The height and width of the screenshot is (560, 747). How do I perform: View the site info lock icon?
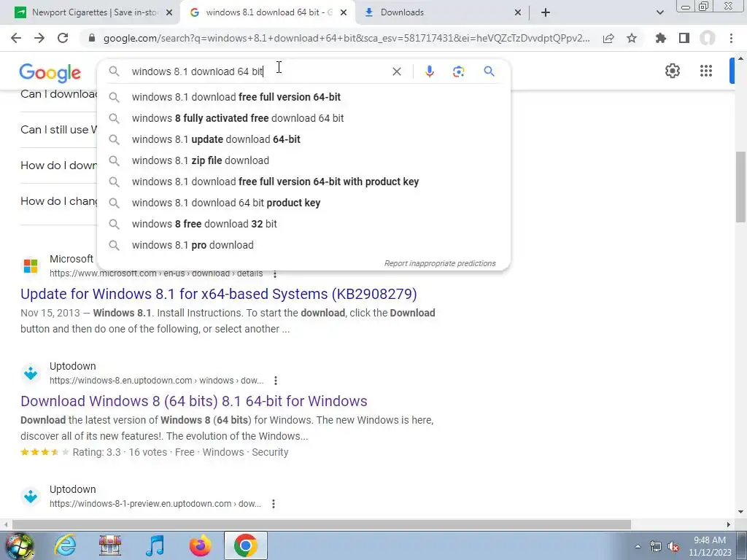coord(92,38)
